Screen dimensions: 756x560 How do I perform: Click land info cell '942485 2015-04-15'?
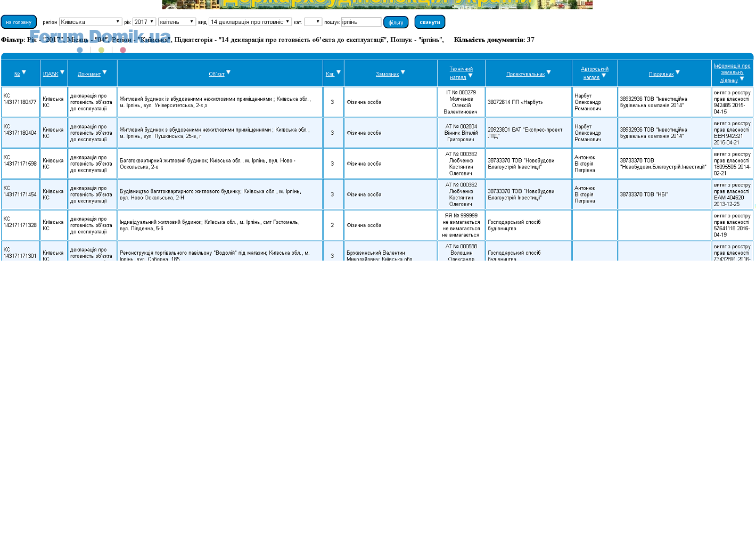pyautogui.click(x=732, y=102)
